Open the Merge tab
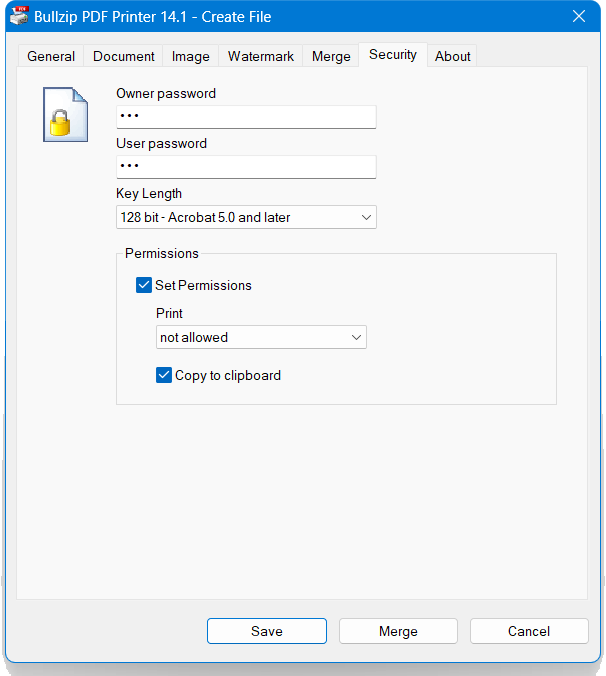This screenshot has height=676, width=606. pos(331,56)
